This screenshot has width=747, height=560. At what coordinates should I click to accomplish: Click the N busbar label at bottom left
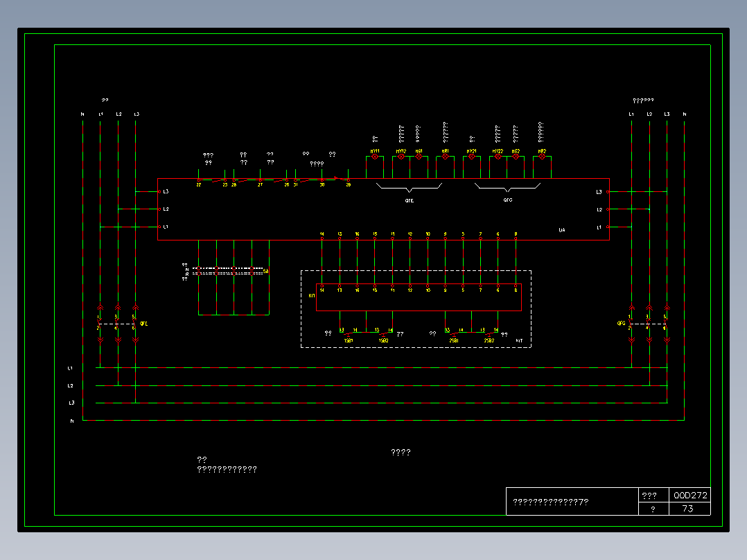pos(72,421)
